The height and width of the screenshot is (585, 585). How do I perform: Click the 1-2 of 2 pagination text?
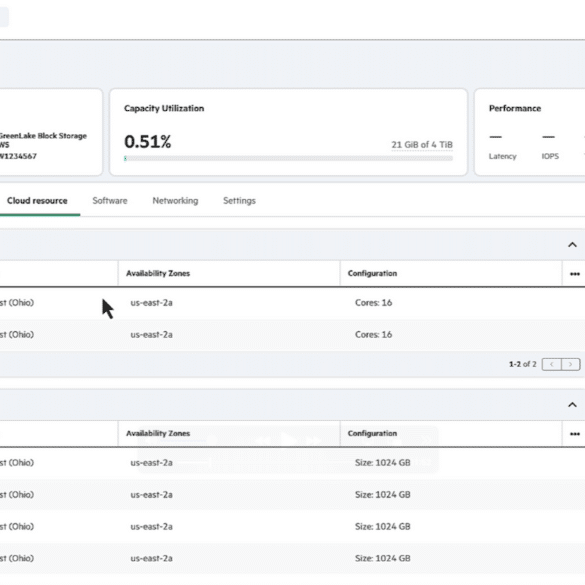522,364
